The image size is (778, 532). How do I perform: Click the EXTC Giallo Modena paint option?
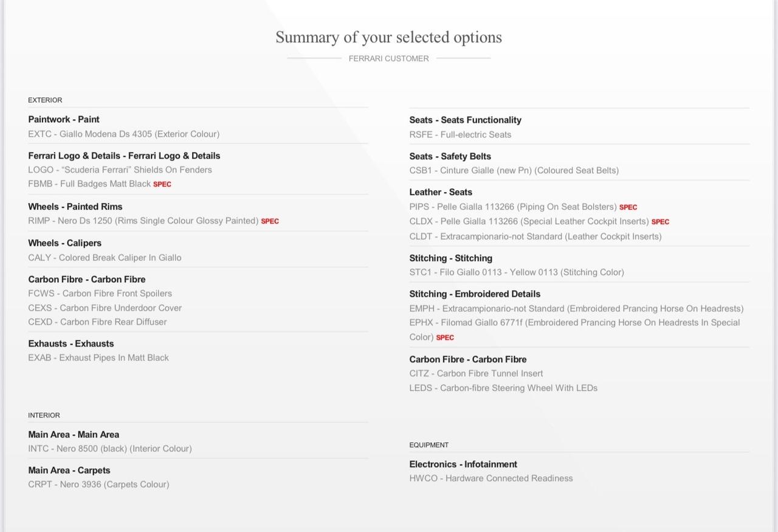click(x=123, y=134)
